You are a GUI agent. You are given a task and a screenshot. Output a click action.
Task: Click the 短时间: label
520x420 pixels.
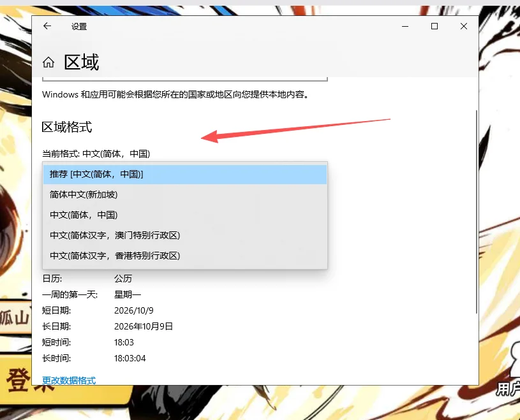click(x=56, y=342)
